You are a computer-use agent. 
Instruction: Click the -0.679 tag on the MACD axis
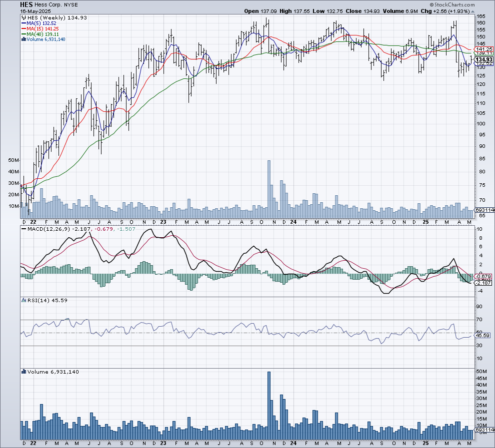pyautogui.click(x=483, y=277)
